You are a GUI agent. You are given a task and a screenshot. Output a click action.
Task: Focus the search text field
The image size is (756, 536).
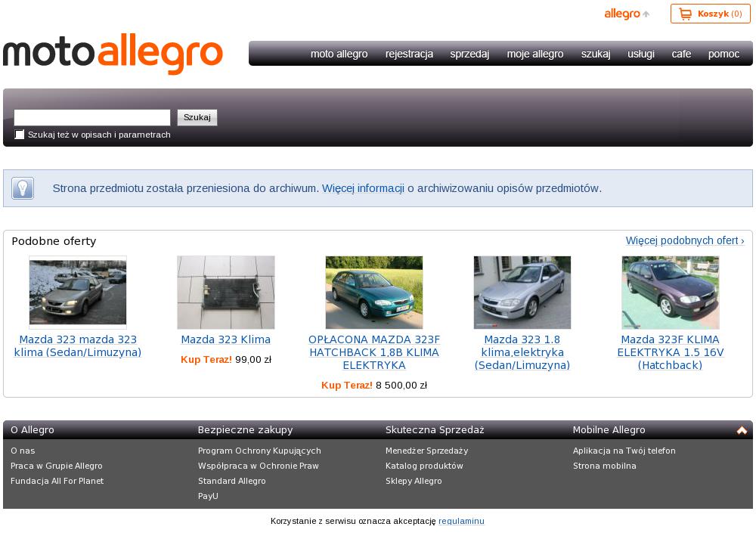click(92, 118)
